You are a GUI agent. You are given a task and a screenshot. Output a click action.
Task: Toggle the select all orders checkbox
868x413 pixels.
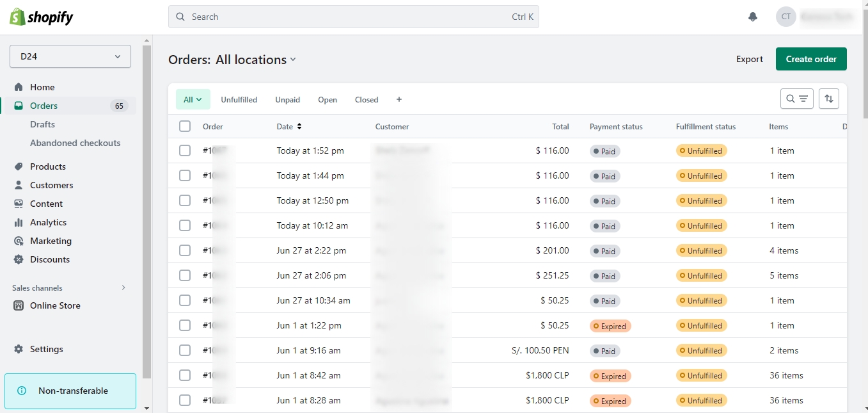[x=185, y=126]
